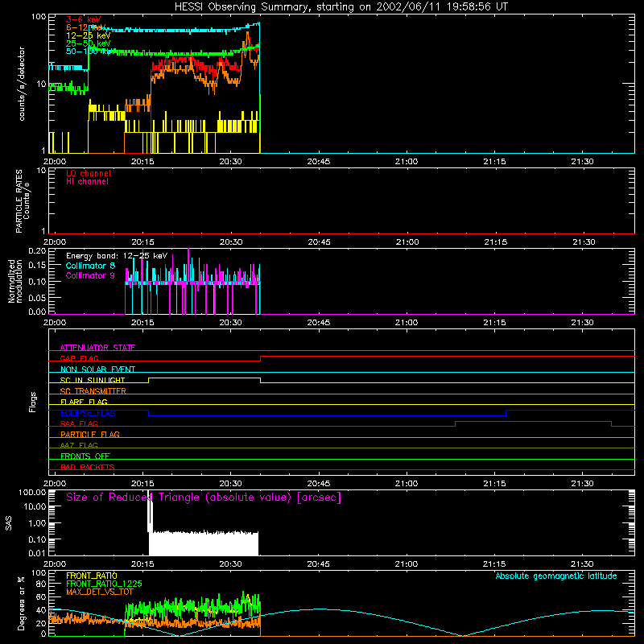
Task: Click the FRONT_RATIO legend label
Action: (x=92, y=576)
